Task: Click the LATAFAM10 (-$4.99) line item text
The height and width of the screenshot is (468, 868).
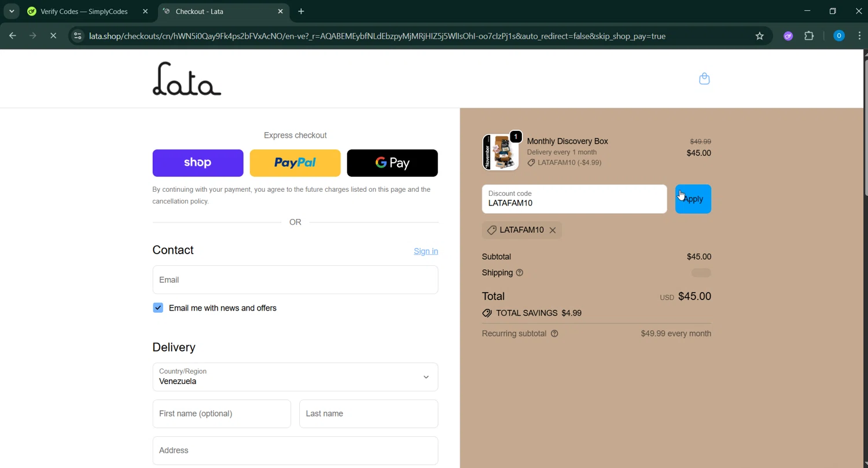Action: (569, 163)
